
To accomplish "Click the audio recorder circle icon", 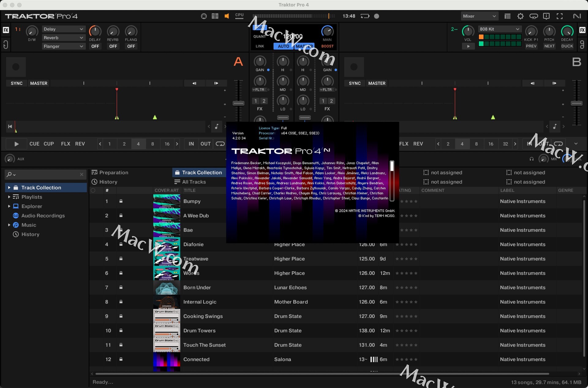I will point(377,16).
